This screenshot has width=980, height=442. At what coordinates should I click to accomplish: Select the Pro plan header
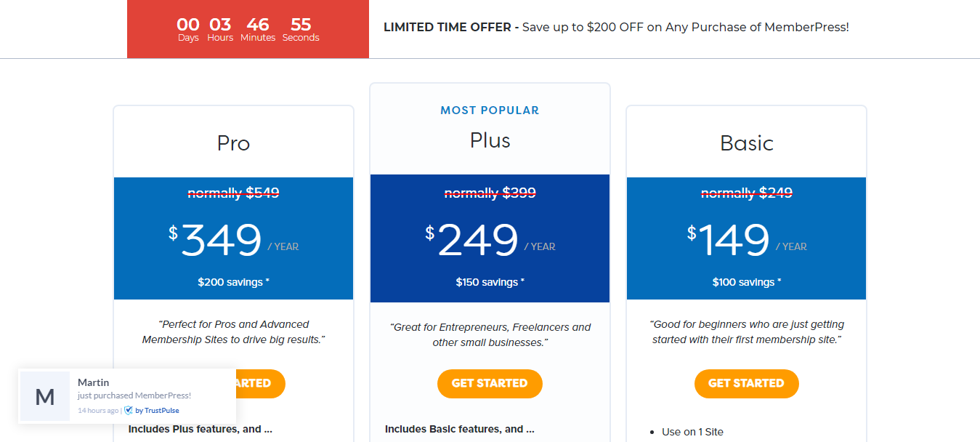coord(233,143)
